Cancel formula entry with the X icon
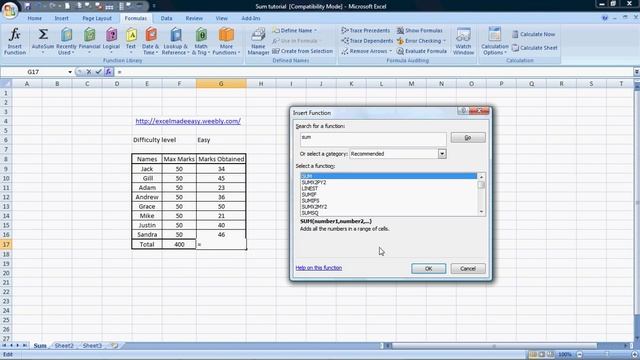The image size is (640, 360). [x=89, y=72]
